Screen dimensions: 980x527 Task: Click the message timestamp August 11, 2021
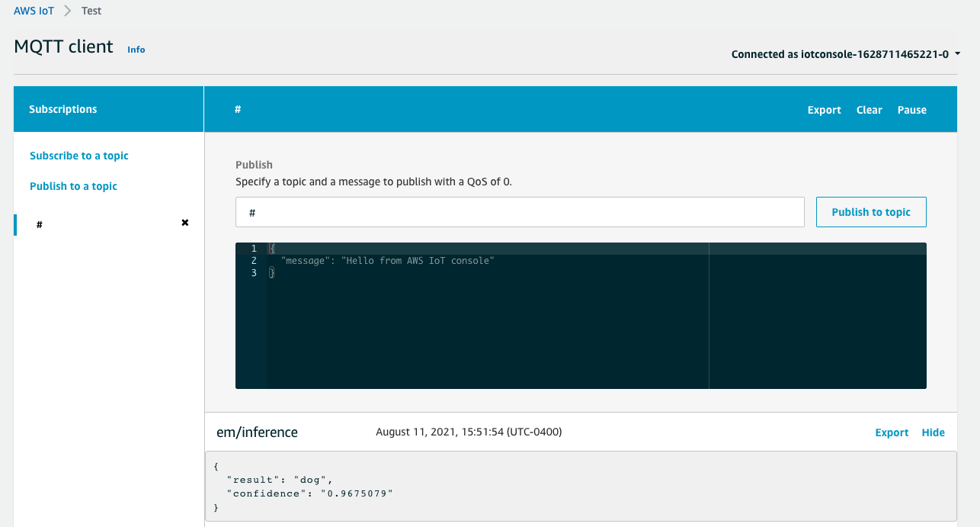tap(469, 432)
